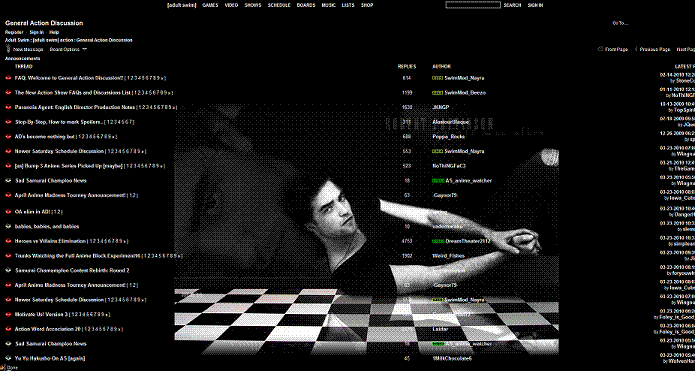
Task: Click author DreamTheater2112
Action: click(467, 241)
